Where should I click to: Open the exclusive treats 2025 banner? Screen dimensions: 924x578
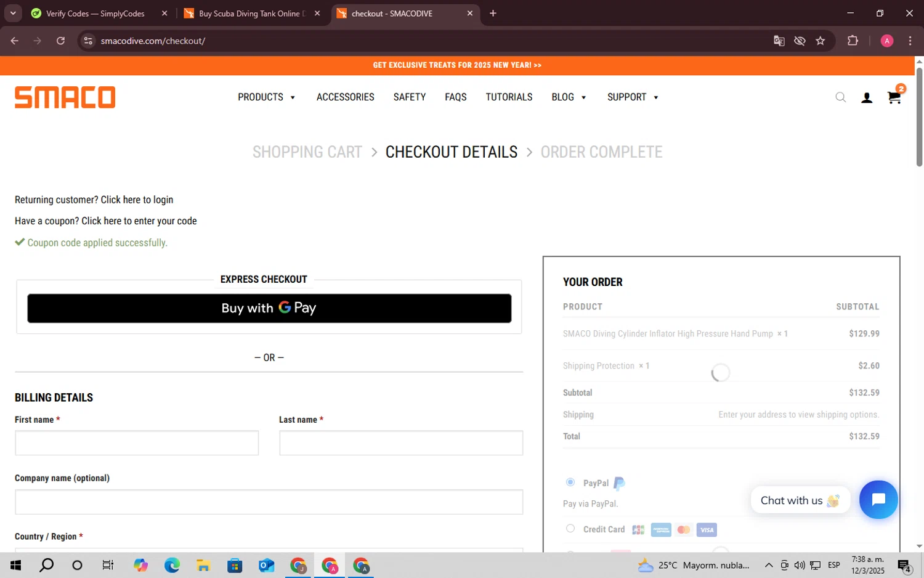tap(457, 65)
